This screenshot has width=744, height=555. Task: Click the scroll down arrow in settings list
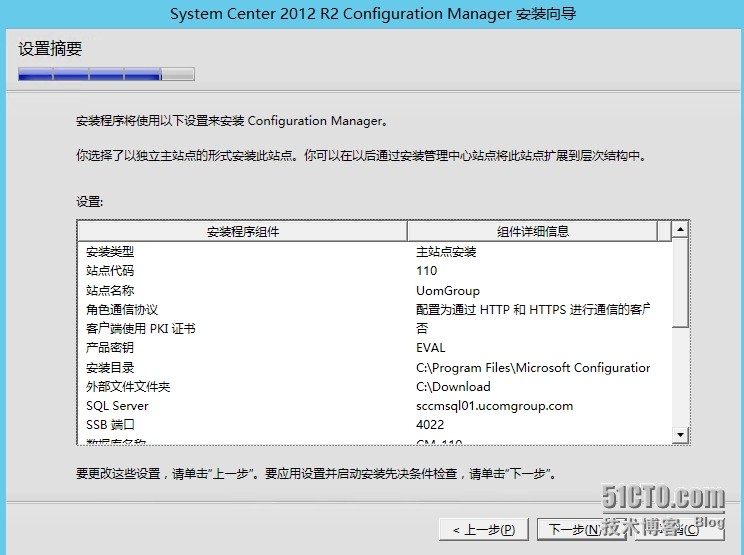coord(680,435)
